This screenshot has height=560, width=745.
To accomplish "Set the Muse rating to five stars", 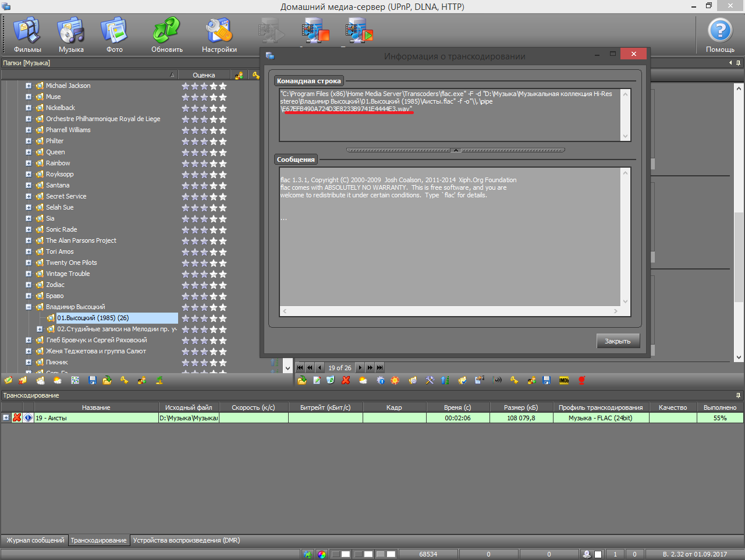I will click(x=223, y=97).
